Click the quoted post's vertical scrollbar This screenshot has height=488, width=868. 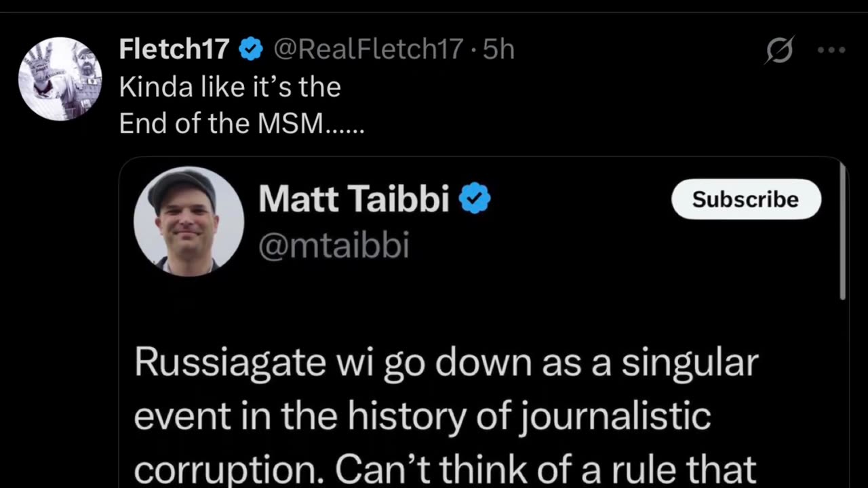pos(843,230)
